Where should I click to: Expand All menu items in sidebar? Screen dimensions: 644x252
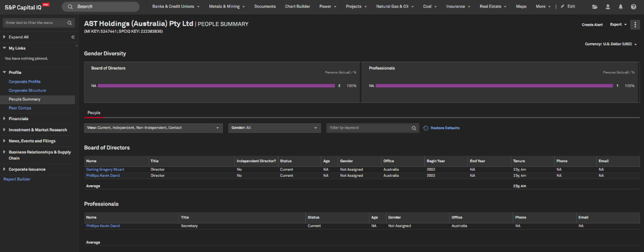pos(18,37)
